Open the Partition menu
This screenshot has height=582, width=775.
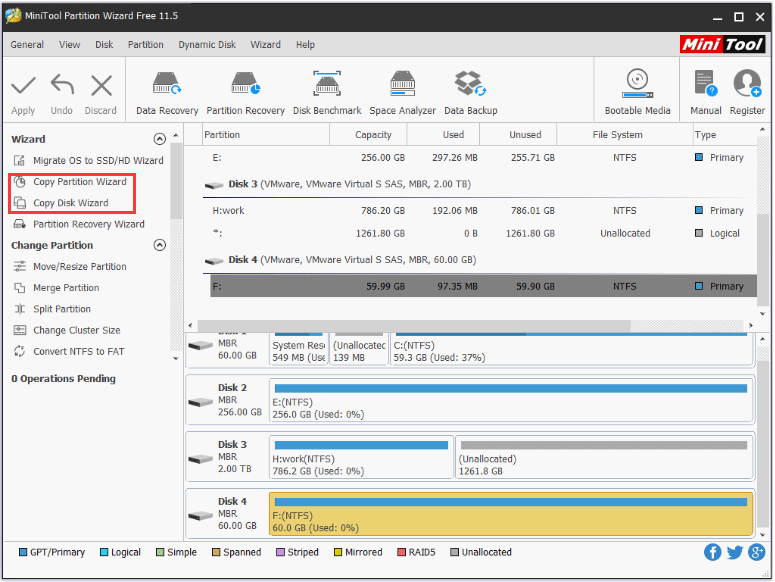(145, 44)
